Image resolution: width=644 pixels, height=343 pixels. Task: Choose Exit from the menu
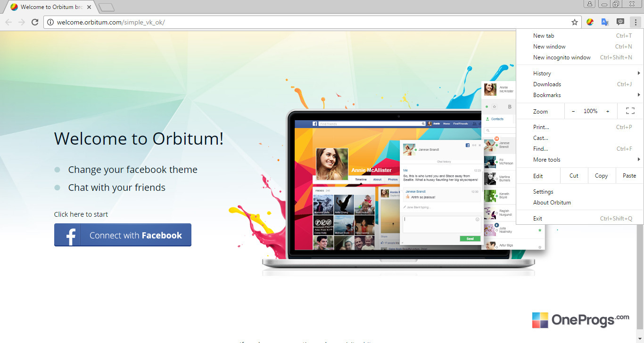(580, 219)
